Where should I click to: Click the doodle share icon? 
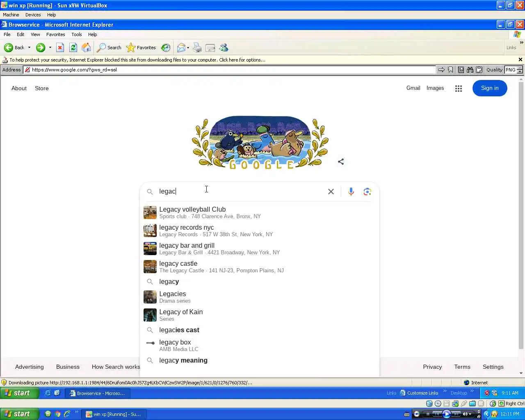[341, 162]
